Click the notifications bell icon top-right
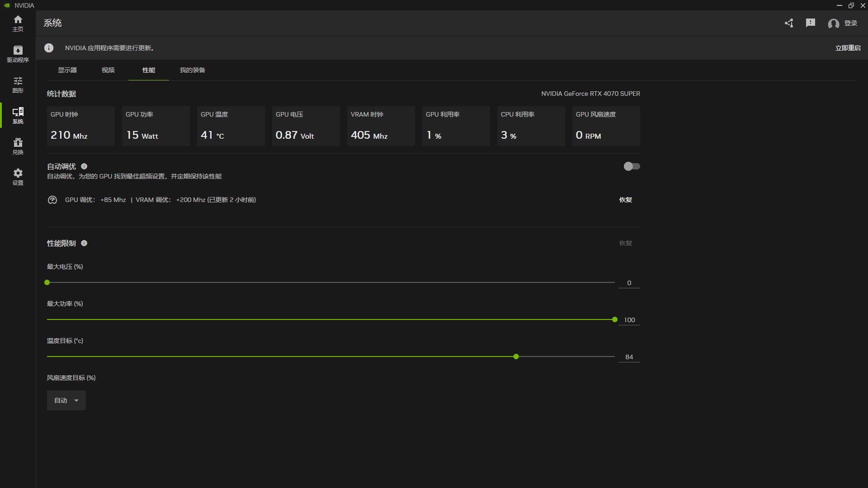The height and width of the screenshot is (488, 868). (x=810, y=23)
